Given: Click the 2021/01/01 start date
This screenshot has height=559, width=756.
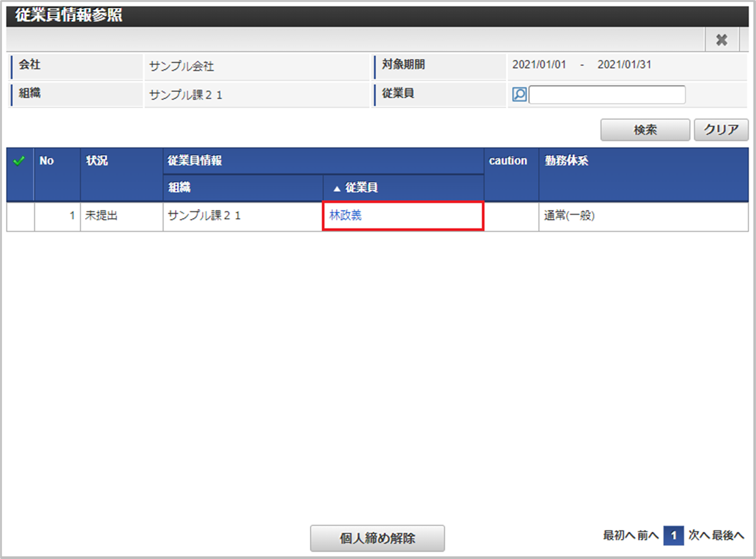Looking at the screenshot, I should [539, 65].
